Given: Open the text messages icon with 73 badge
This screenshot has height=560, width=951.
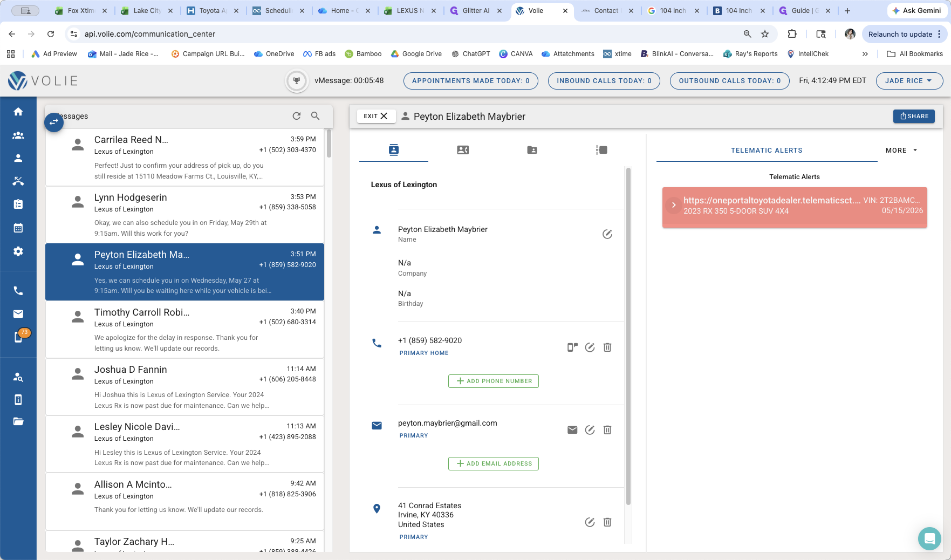Looking at the screenshot, I should pos(18,337).
